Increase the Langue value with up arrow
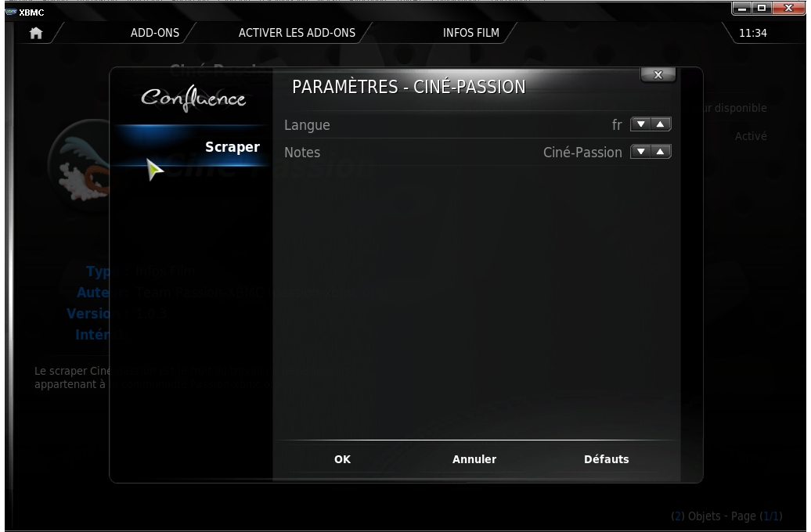This screenshot has width=811, height=532. [661, 124]
